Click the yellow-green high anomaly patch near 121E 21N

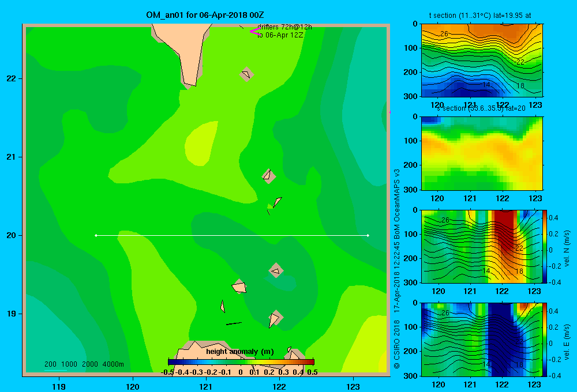pos(201,144)
